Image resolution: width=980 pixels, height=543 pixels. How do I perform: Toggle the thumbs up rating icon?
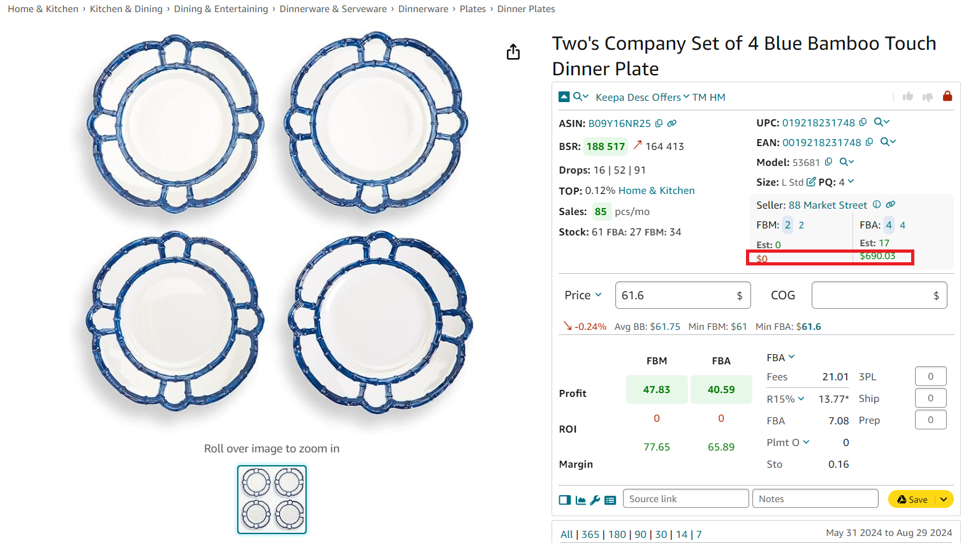pos(908,97)
